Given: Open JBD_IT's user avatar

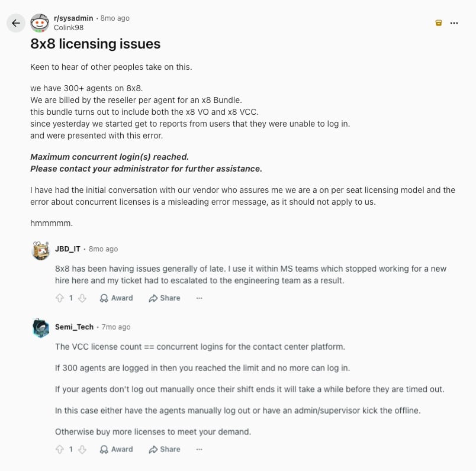Looking at the screenshot, I should click(41, 251).
